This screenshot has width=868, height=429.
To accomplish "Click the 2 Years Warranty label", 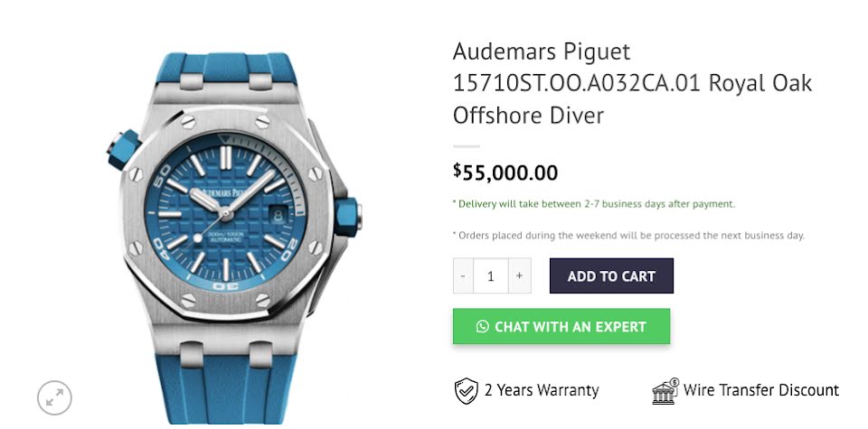I will click(542, 390).
